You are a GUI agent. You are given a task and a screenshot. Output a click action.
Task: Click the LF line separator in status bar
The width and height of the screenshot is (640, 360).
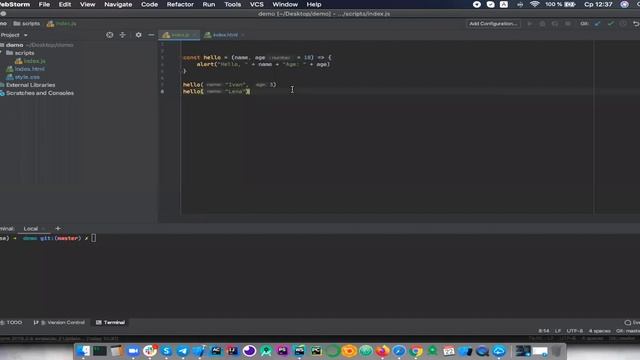click(558, 331)
